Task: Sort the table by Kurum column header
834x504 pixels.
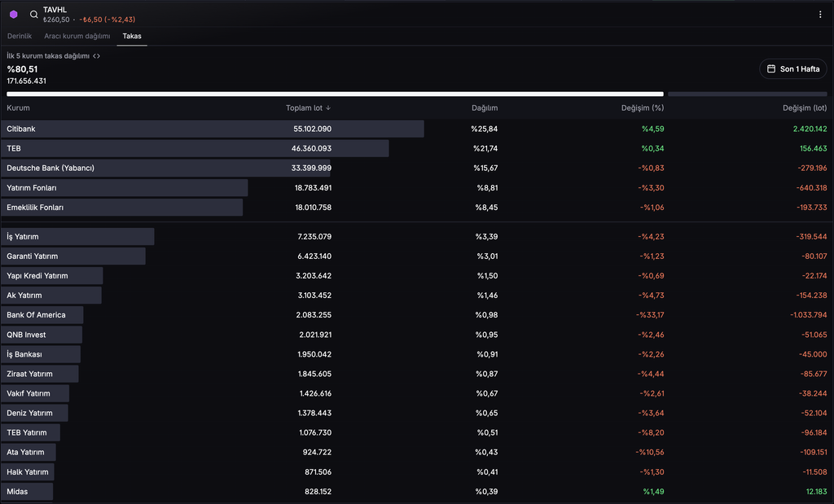Action: 18,108
